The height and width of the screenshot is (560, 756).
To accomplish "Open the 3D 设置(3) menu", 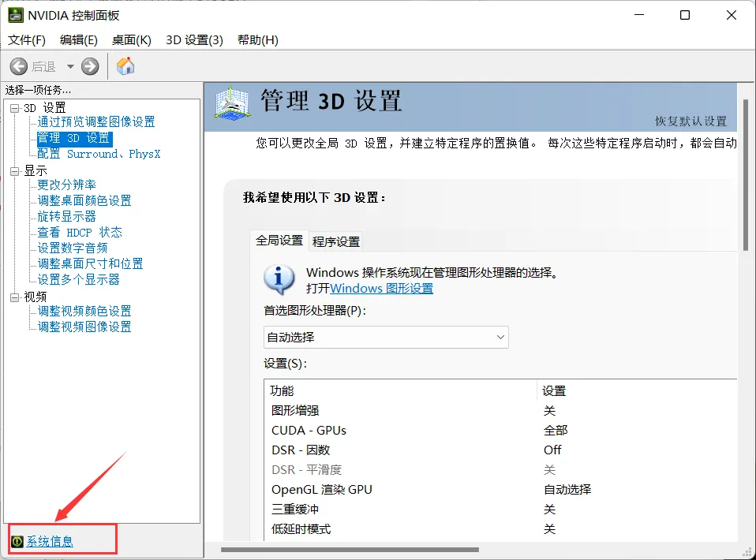I will 194,40.
